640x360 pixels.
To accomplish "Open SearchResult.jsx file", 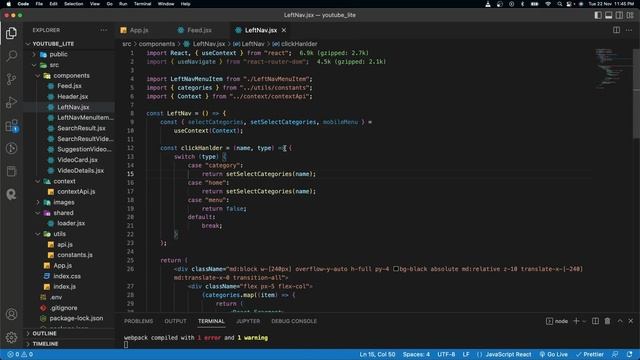I will pos(81,128).
